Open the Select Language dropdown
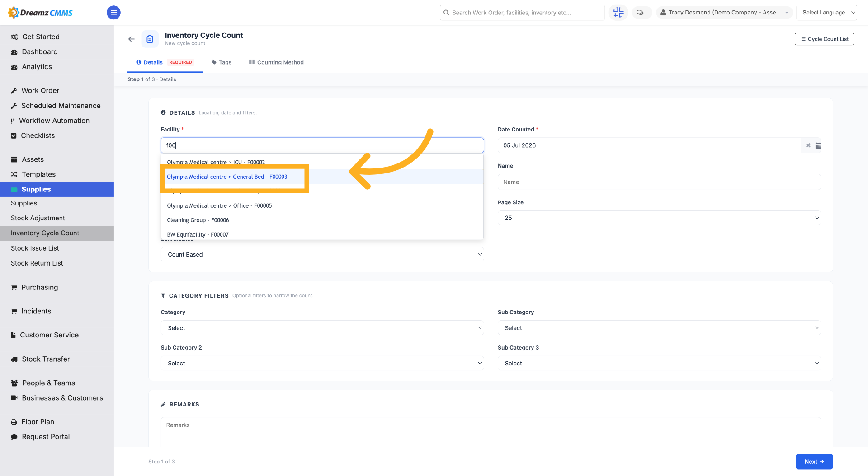This screenshot has height=476, width=868. pos(827,13)
